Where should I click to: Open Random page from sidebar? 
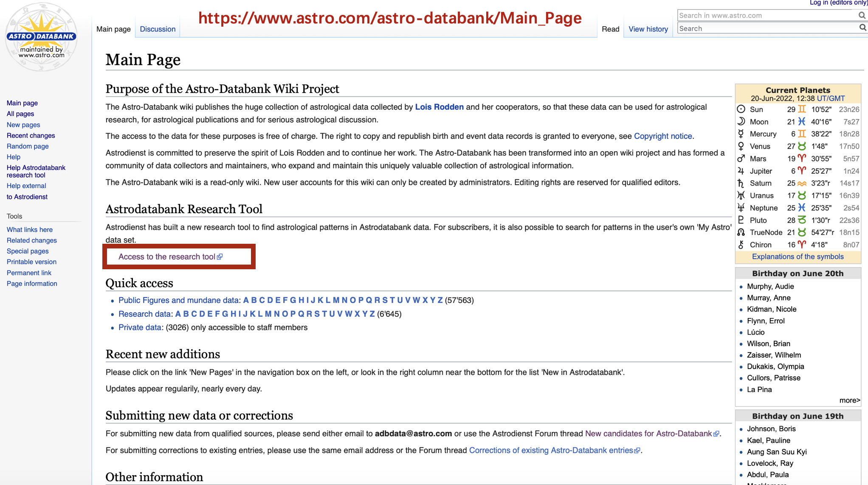28,146
